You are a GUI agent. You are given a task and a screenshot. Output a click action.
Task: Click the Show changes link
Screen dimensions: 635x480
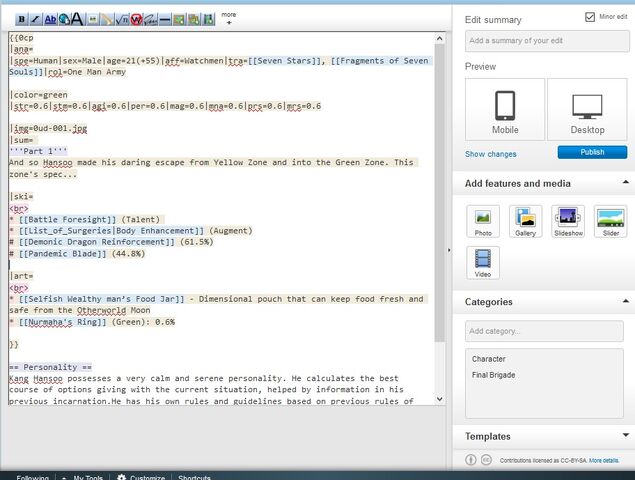click(490, 154)
